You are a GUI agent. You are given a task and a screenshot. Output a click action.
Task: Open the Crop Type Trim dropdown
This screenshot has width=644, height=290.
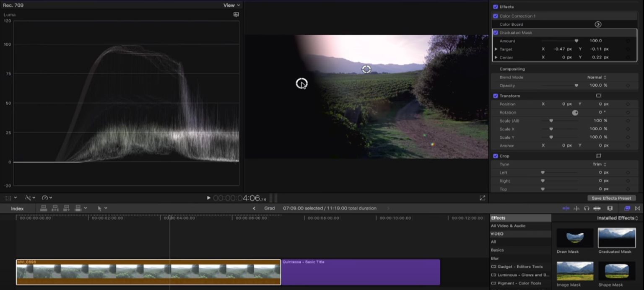tap(600, 164)
